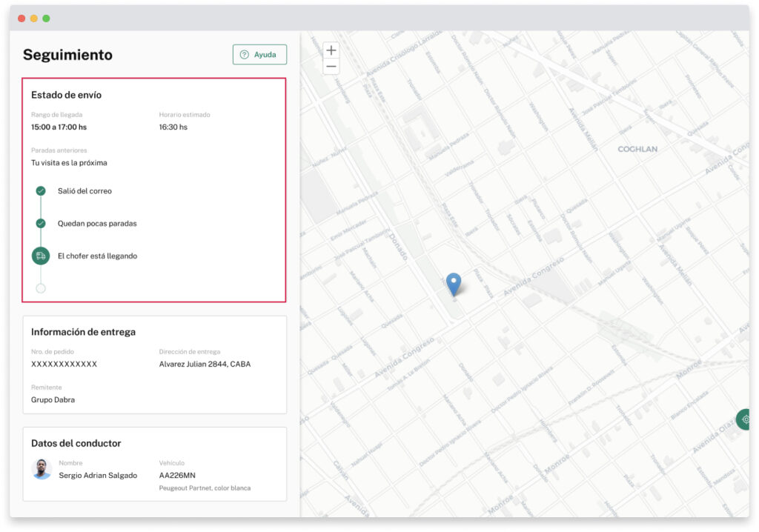The image size is (759, 532).
Task: Click the yellow minimize window button
Action: 34,19
